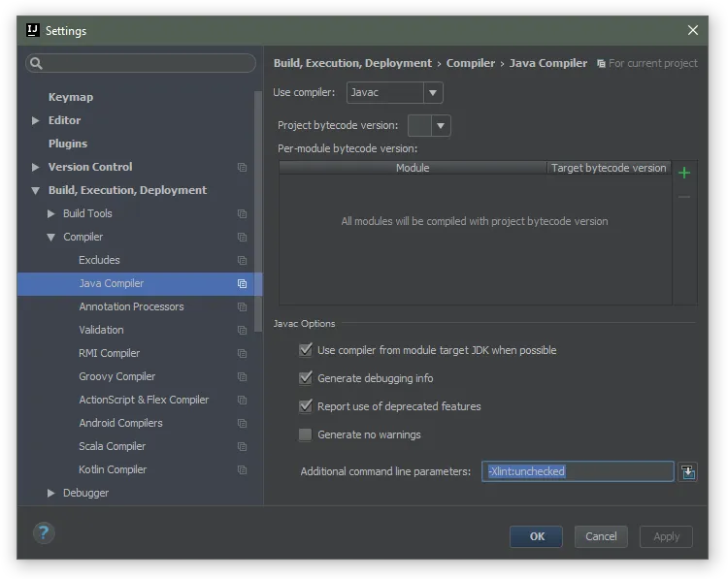Click Build, Execution, Deployment breadcrumb
The image size is (728, 579).
click(x=352, y=63)
